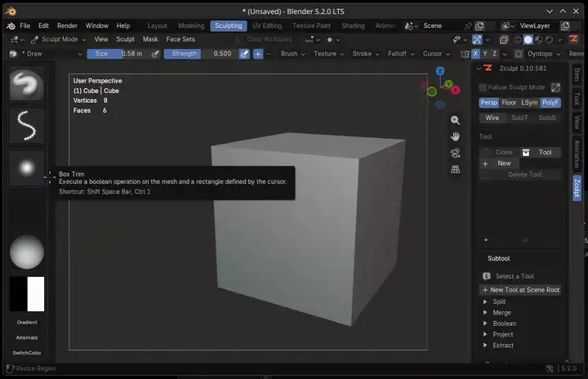
Task: Click the Alternate button
Action: (27, 337)
